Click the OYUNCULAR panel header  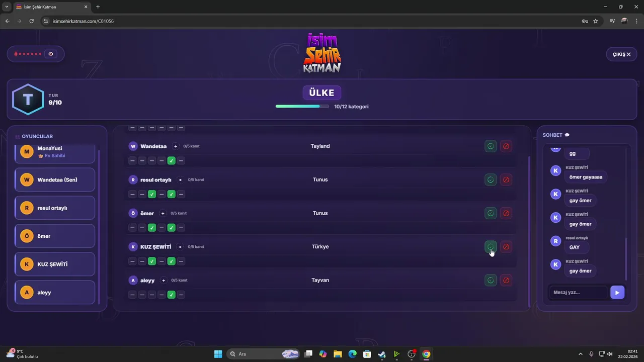34,136
